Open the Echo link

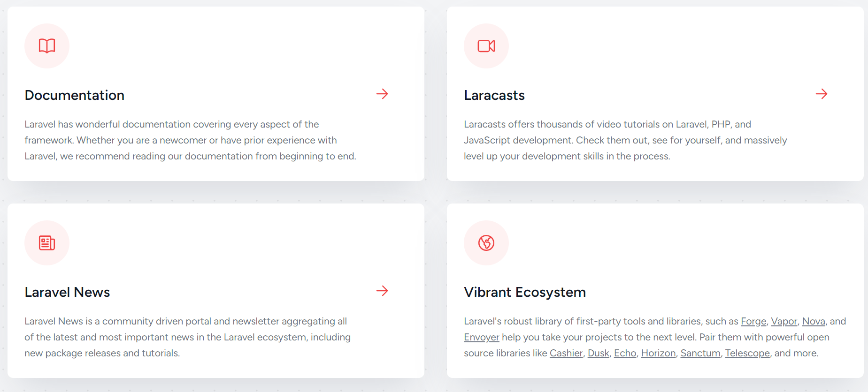coord(625,353)
